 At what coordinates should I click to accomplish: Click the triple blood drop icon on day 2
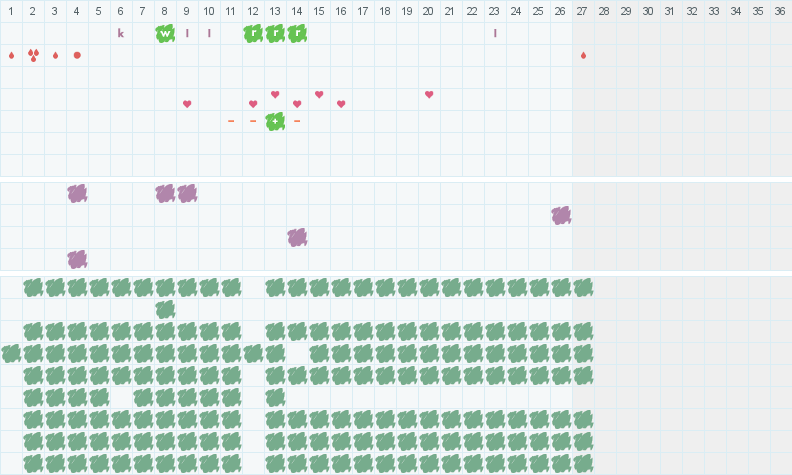pos(33,55)
